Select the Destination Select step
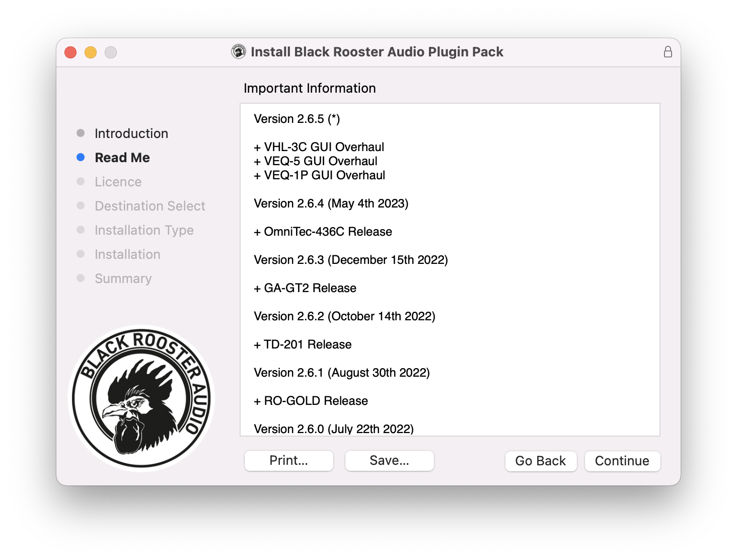 141,206
